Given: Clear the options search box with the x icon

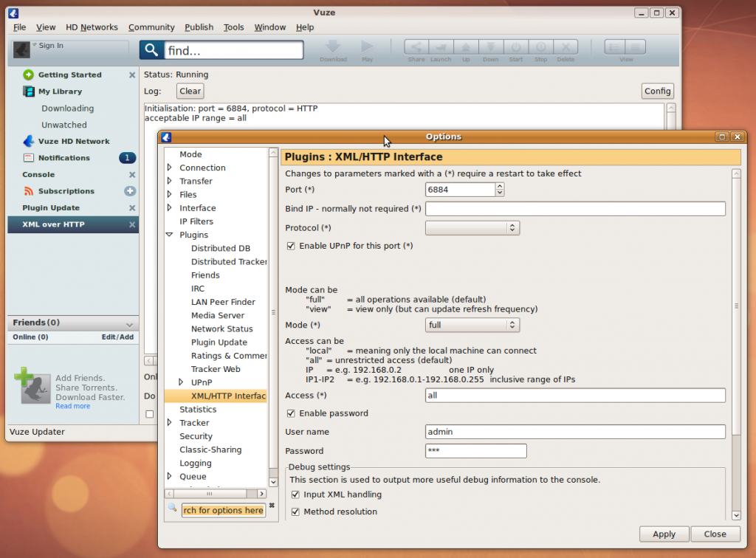Looking at the screenshot, I should pyautogui.click(x=272, y=506).
